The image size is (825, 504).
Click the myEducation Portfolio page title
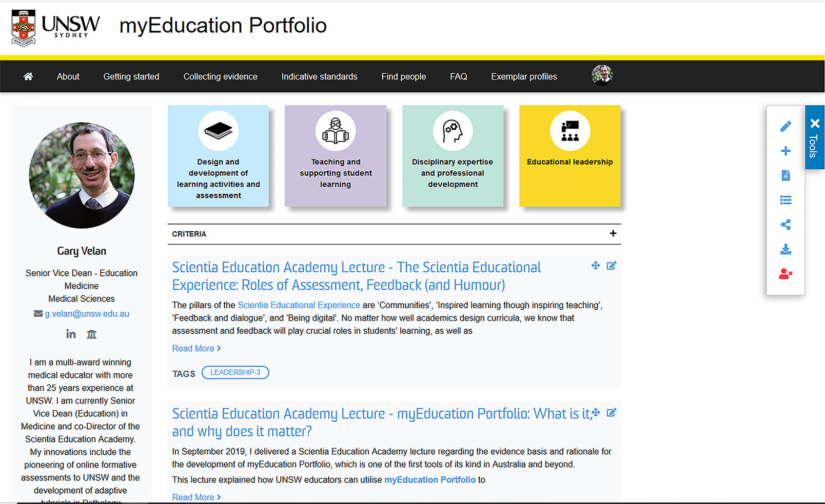pyautogui.click(x=223, y=25)
